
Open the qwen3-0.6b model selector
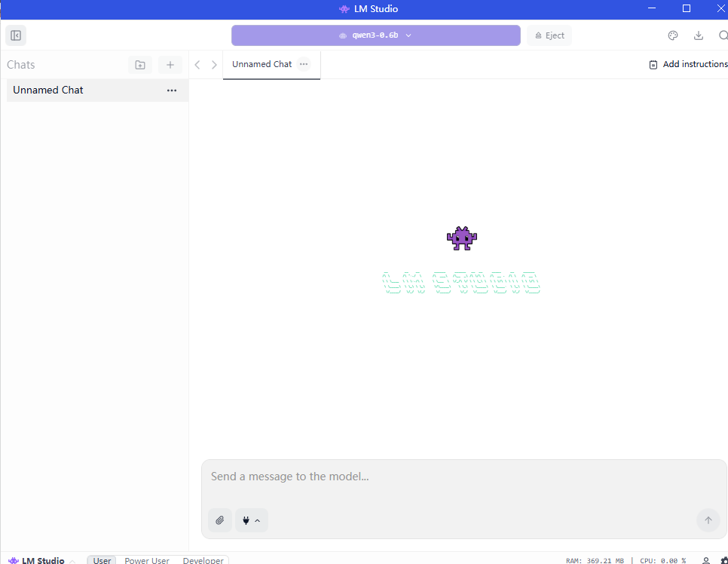click(x=375, y=35)
